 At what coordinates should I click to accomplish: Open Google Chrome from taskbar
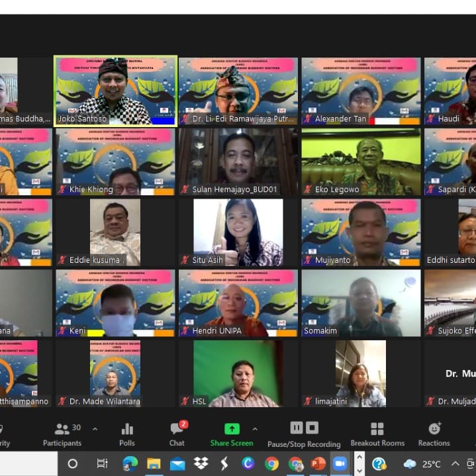[271, 463]
